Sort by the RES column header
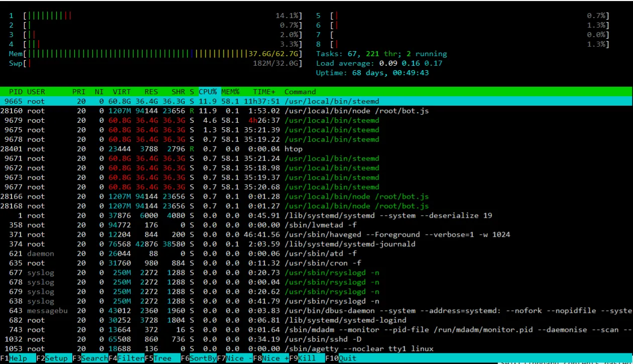The height and width of the screenshot is (364, 633). pos(151,92)
